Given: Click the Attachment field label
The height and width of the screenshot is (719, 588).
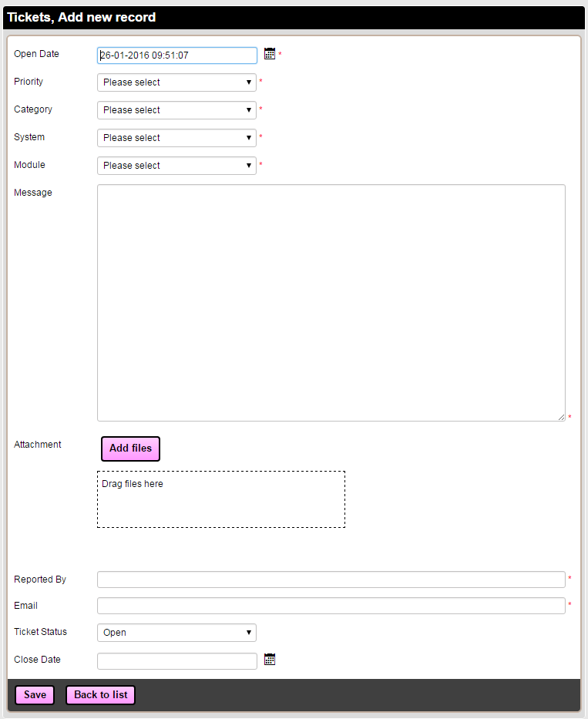Looking at the screenshot, I should coord(37,445).
